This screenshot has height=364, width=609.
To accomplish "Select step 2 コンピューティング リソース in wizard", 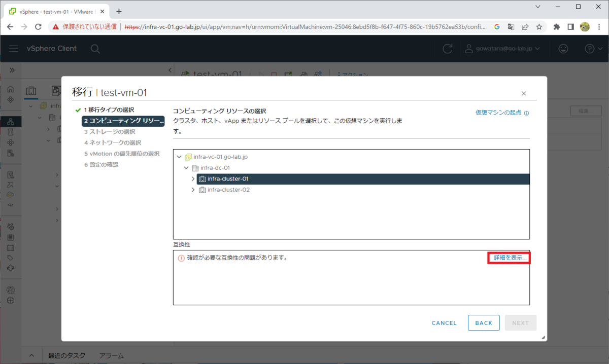I will pyautogui.click(x=123, y=121).
